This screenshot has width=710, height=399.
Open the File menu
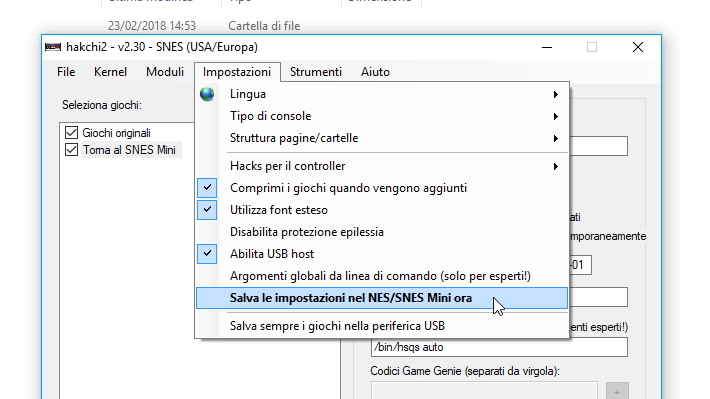pos(66,72)
